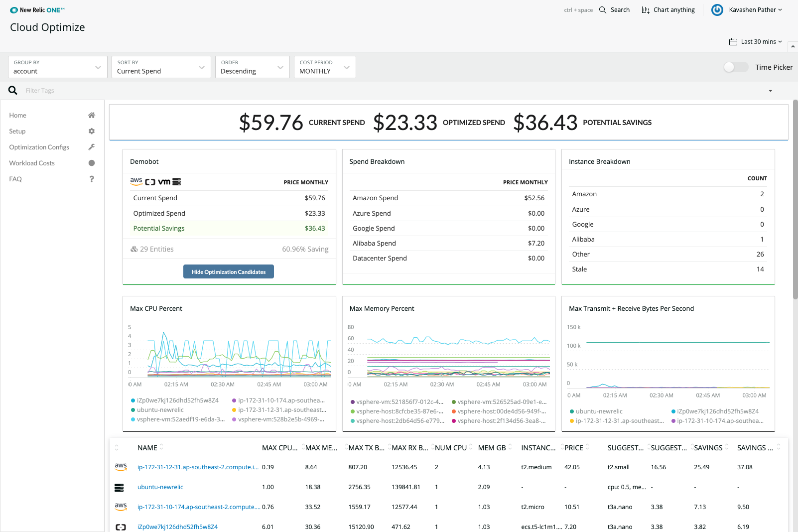Toggle vsphere-host:8cfcbe35 series in Memory legend
The height and width of the screenshot is (532, 798).
pos(397,411)
